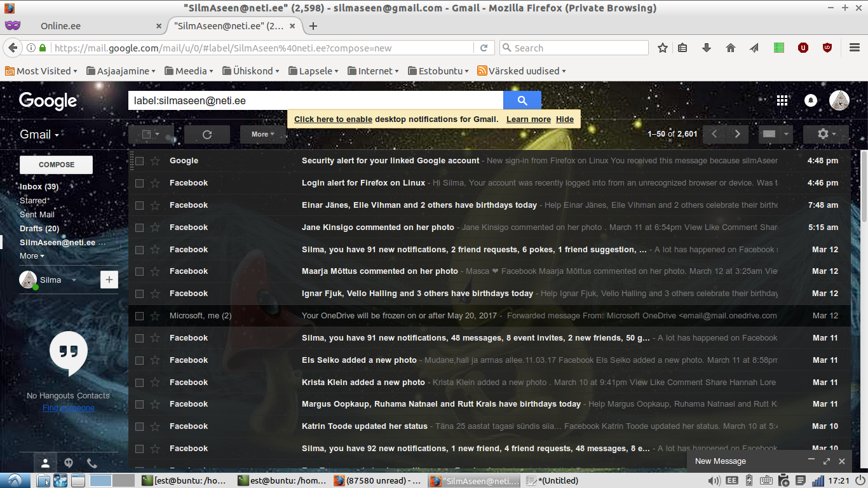Open the (87580 unread) Firefox taskbar window
Image resolution: width=868 pixels, height=488 pixels.
tap(379, 480)
